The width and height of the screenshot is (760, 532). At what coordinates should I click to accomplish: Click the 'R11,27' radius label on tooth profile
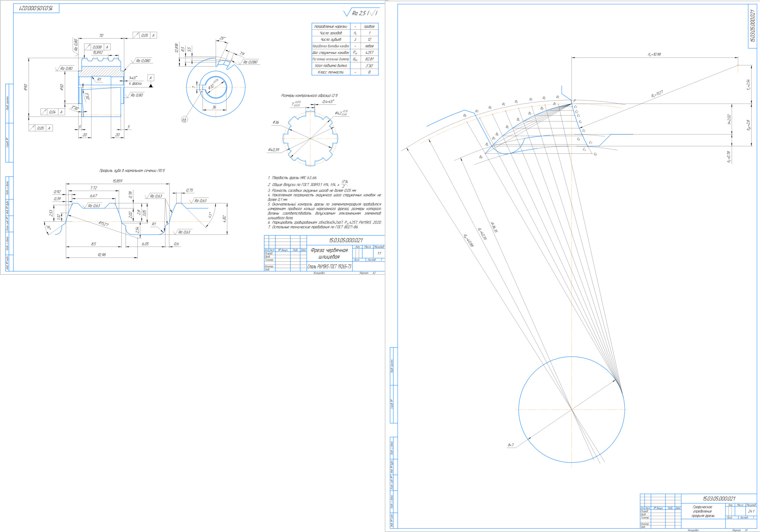(103, 224)
